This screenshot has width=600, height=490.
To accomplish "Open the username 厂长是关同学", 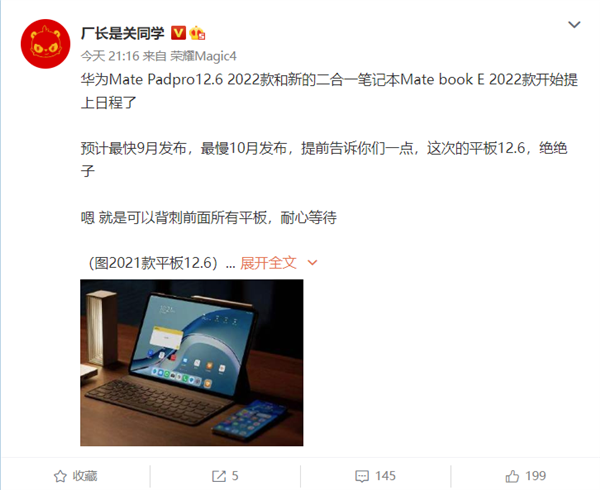I will (x=122, y=33).
